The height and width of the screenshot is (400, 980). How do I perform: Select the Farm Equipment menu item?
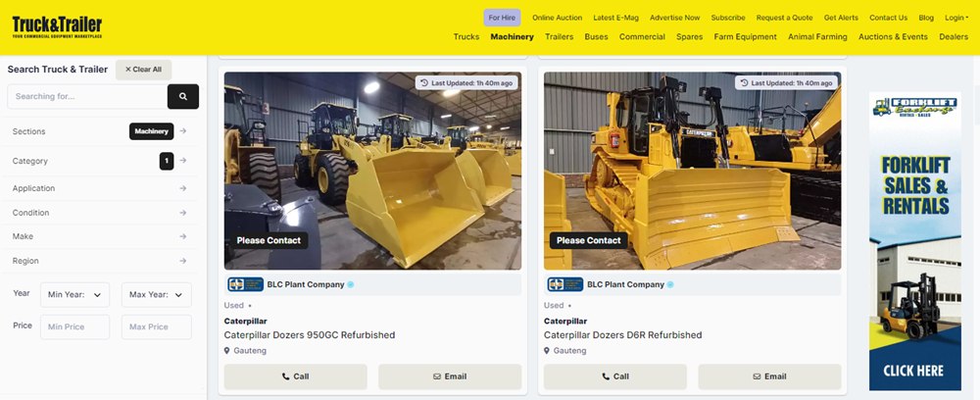(x=745, y=37)
